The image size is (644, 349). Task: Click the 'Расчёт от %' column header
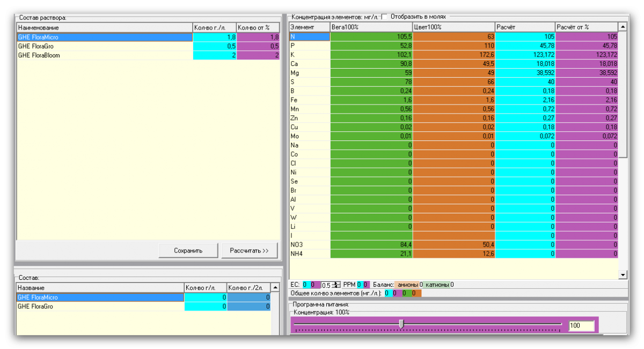coord(587,27)
